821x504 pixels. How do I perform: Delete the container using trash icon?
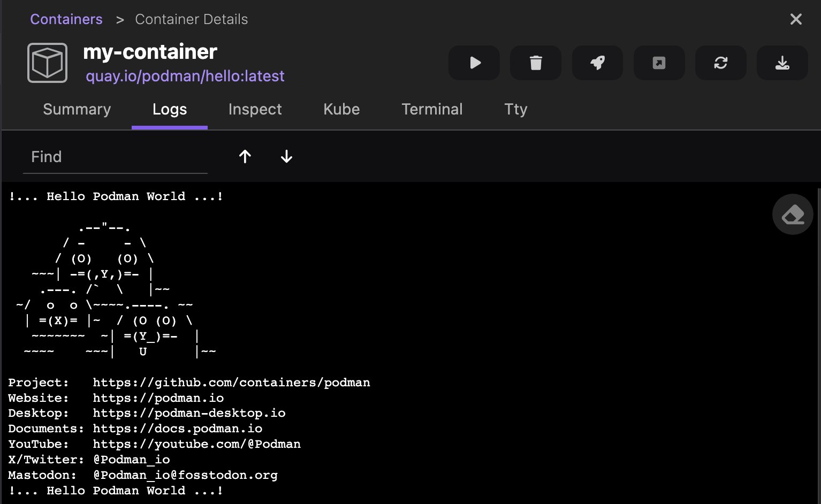tap(536, 63)
